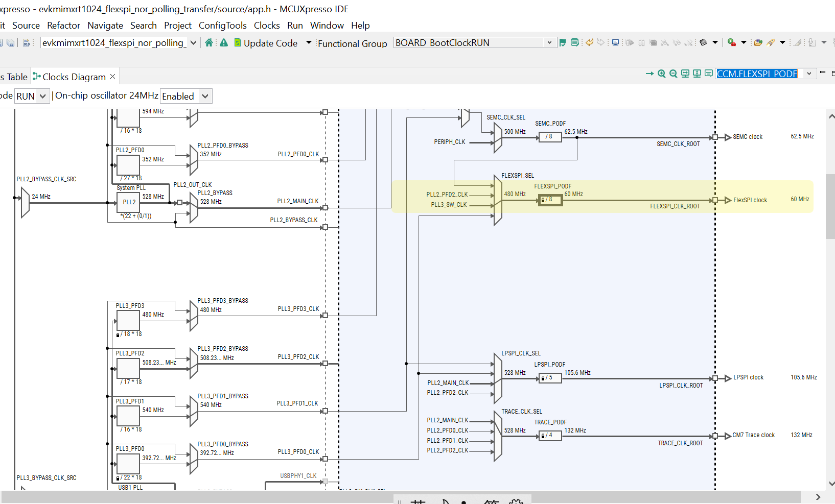835x504 pixels.
Task: Click the green home icon in toolbar
Action: click(x=208, y=43)
